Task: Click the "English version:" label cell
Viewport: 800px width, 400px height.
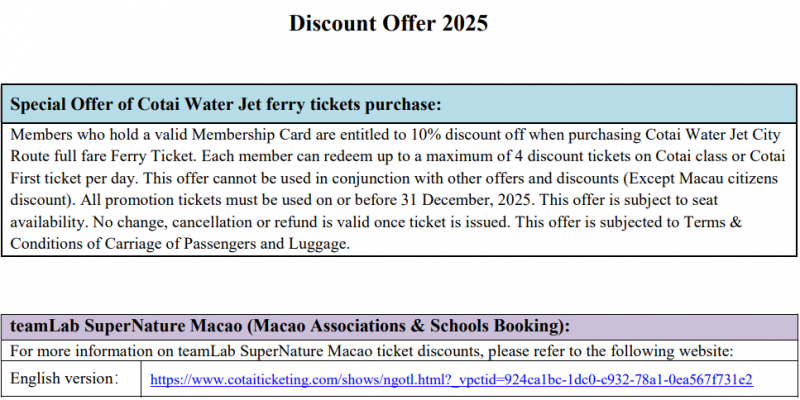Action: pyautogui.click(x=65, y=380)
